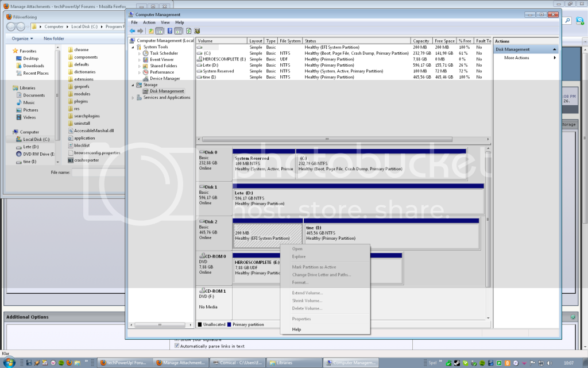Uncheck Automatically parse links in text
Screen dimensions: 588x368
tap(177, 346)
